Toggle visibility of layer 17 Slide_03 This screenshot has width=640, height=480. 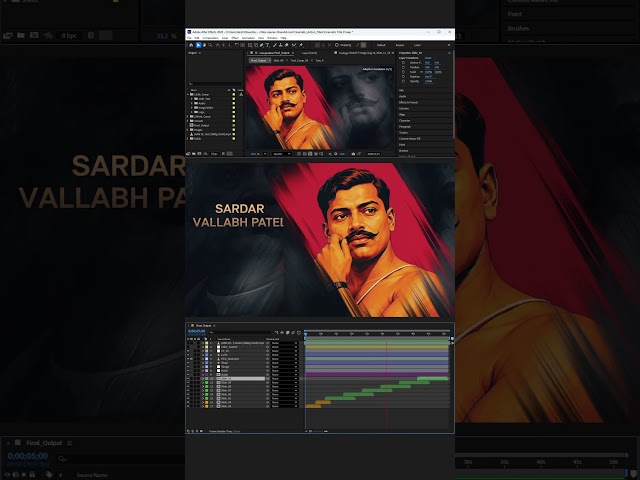[188, 407]
